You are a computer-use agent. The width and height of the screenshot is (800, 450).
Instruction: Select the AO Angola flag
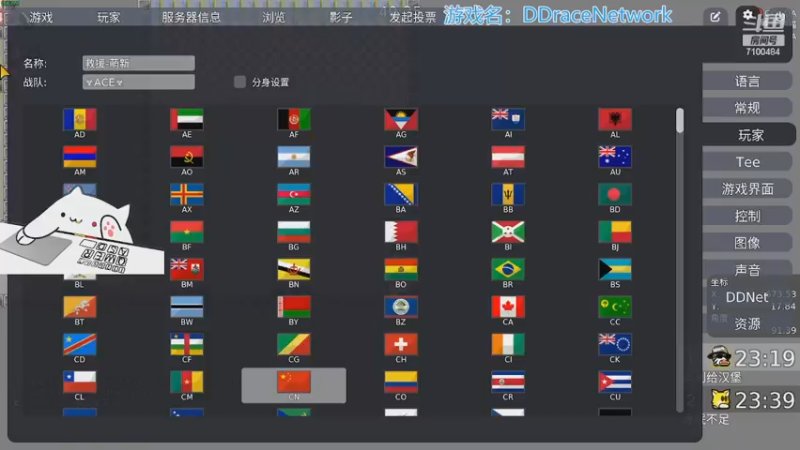click(187, 157)
